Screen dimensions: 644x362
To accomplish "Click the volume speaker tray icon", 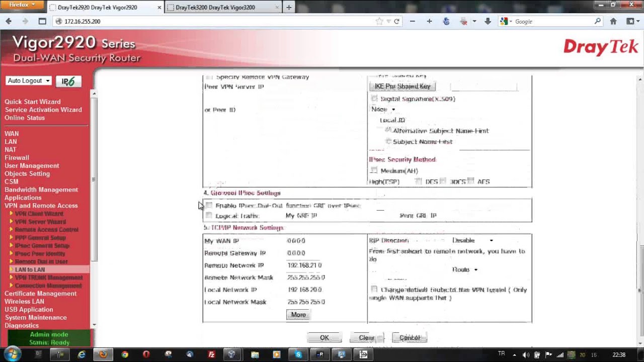I will (526, 355).
